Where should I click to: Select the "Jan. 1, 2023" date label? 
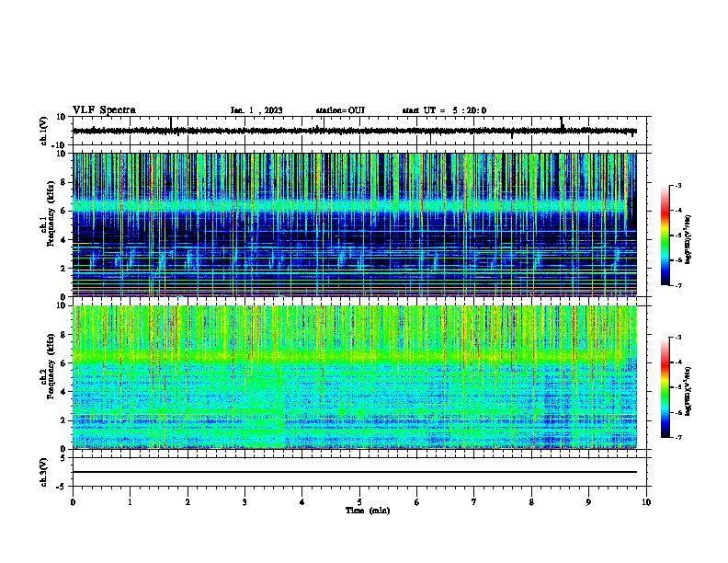(x=256, y=110)
